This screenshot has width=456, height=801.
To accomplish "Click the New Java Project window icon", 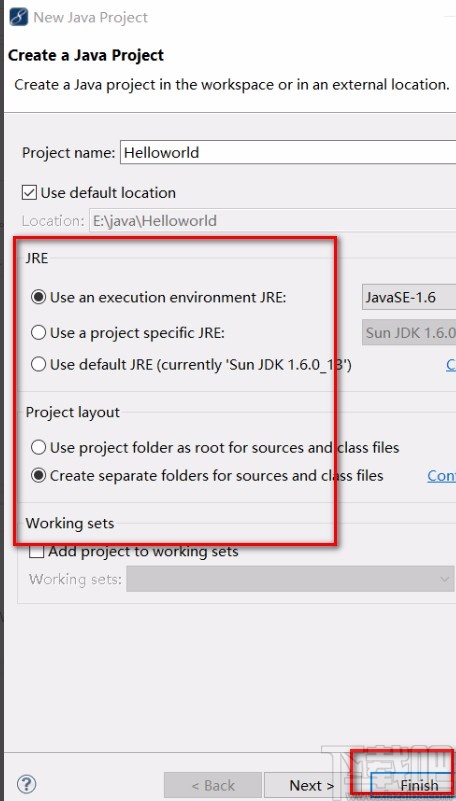I will (19, 17).
